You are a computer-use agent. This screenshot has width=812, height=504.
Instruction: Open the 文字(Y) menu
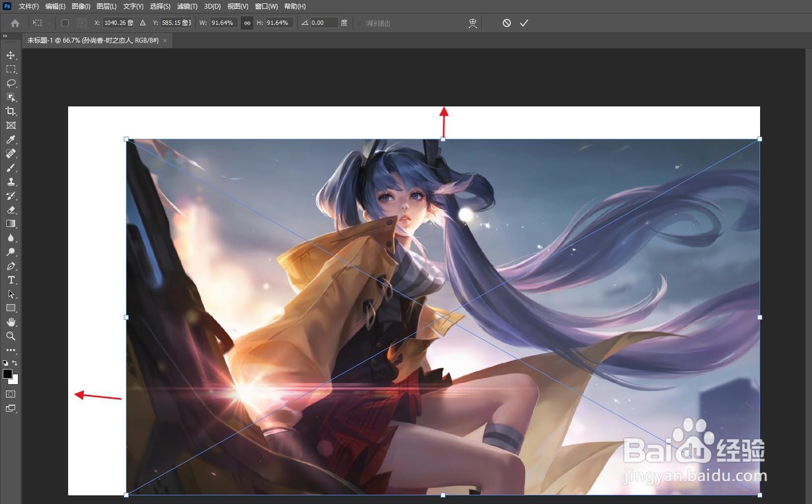coord(133,6)
